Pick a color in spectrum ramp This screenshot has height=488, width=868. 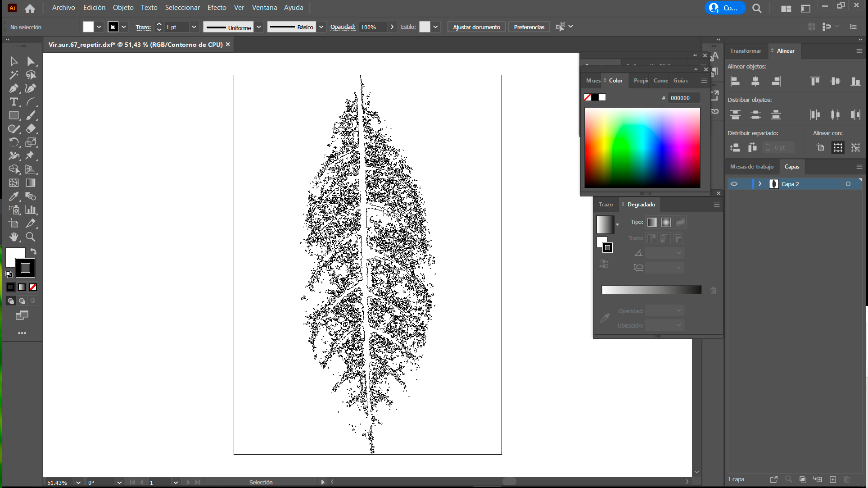[642, 147]
